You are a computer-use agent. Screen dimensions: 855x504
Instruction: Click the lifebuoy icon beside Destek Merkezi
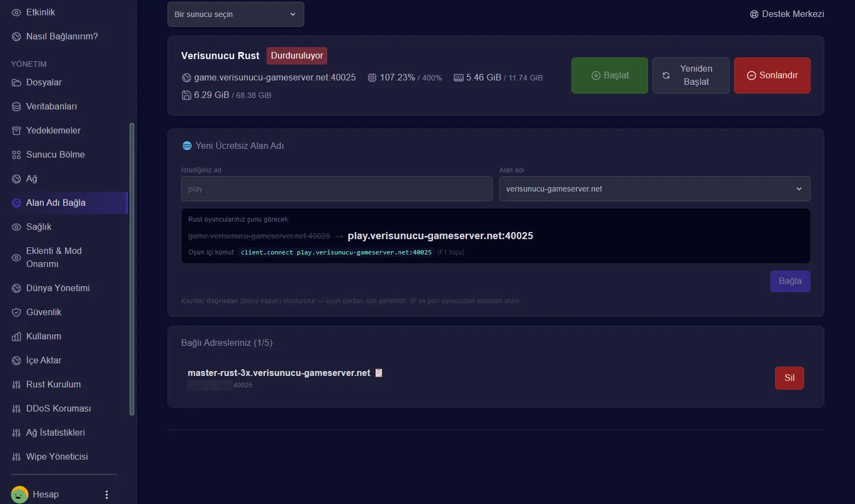point(754,14)
